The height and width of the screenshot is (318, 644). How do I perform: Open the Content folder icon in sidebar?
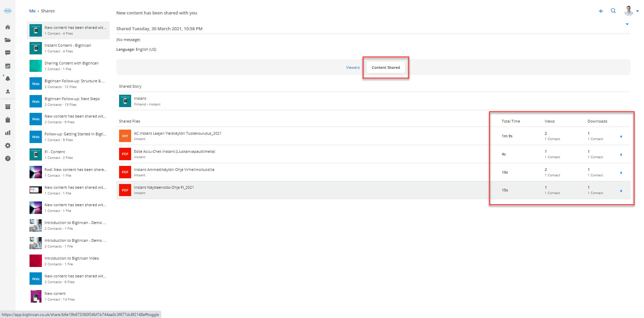(x=7, y=40)
